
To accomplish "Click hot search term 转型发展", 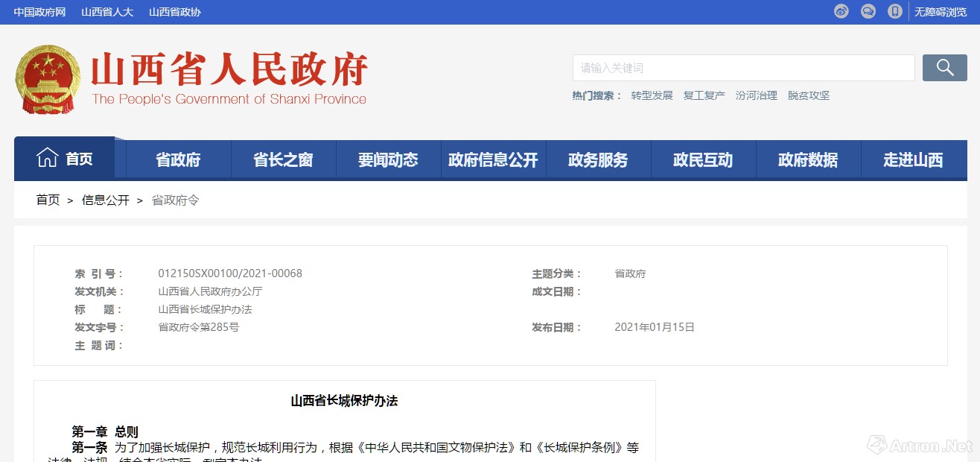I will (652, 95).
